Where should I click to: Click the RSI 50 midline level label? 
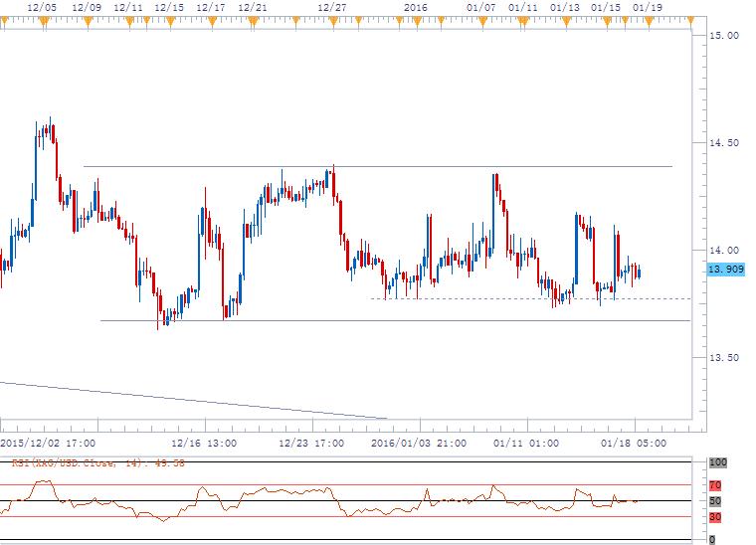click(x=715, y=501)
